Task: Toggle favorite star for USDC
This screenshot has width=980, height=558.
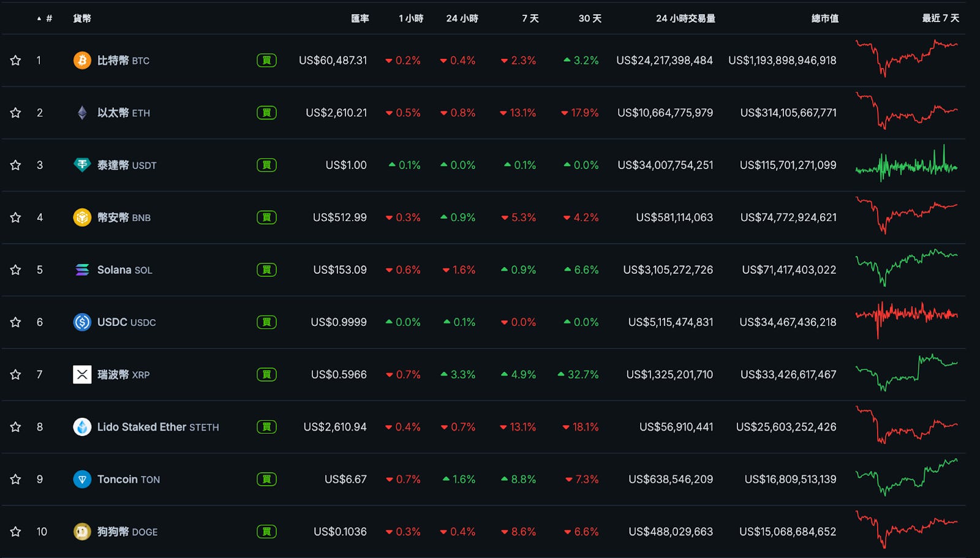Action: [15, 322]
